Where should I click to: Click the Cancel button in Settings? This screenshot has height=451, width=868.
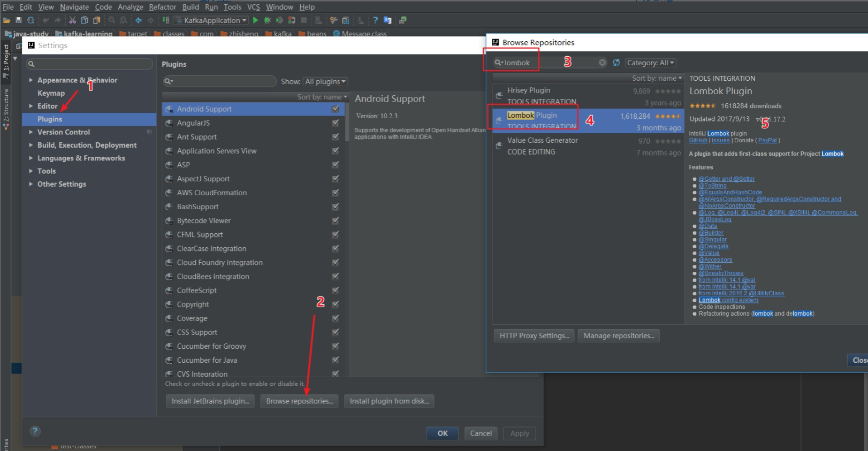tap(481, 433)
